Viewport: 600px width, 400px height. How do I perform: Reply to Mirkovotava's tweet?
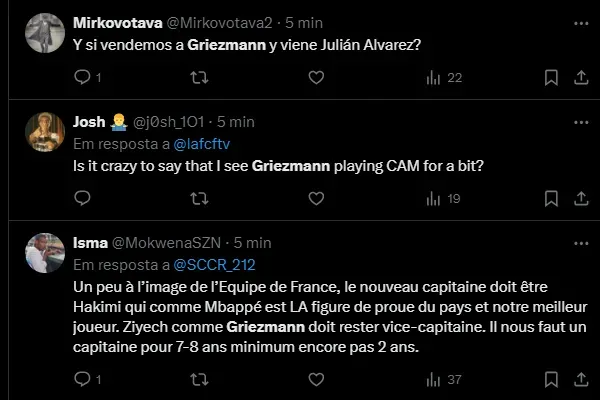(82, 77)
